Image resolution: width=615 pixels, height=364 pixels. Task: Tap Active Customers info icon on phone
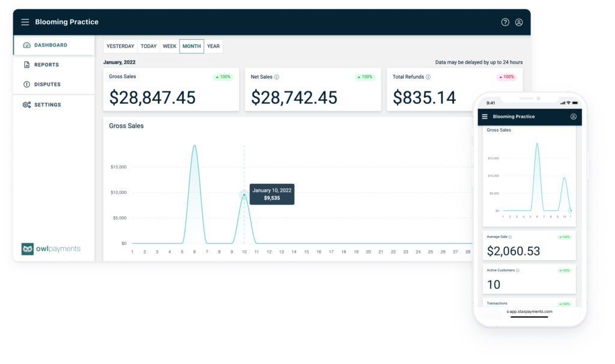coord(518,270)
